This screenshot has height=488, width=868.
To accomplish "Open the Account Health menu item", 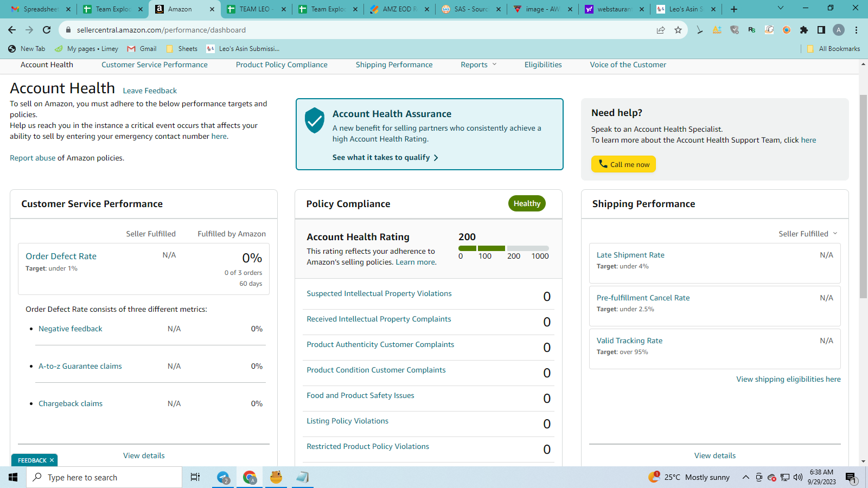I will pyautogui.click(x=47, y=65).
